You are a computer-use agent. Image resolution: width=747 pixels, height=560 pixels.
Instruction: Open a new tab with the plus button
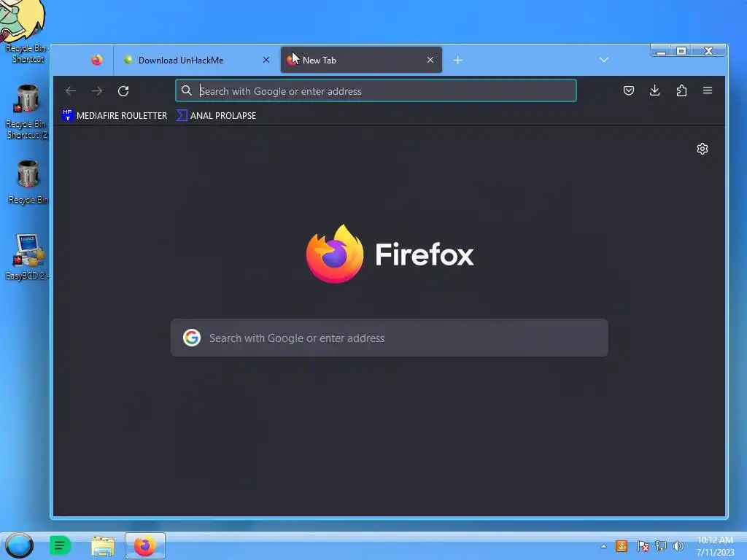pyautogui.click(x=458, y=61)
